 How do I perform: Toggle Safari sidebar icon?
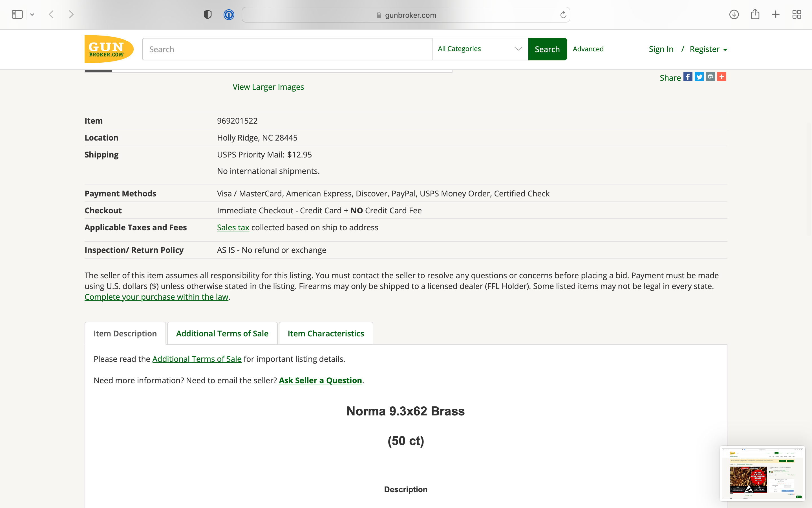pyautogui.click(x=17, y=14)
